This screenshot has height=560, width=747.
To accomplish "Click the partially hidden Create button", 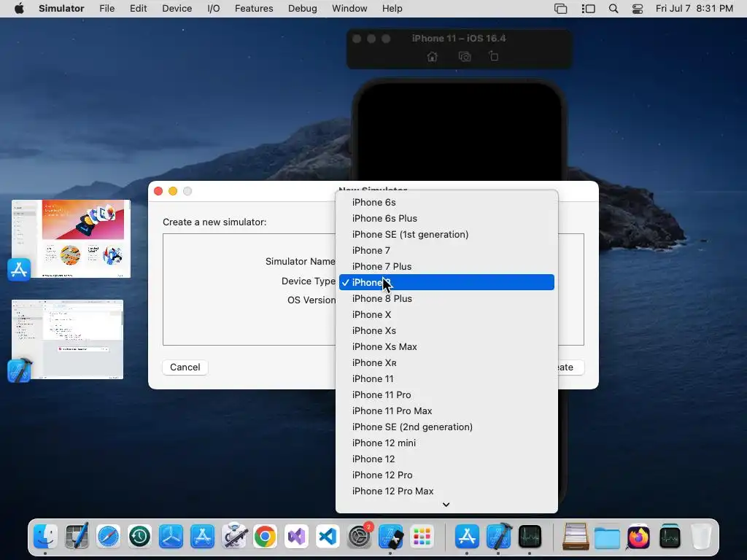I will (x=570, y=367).
